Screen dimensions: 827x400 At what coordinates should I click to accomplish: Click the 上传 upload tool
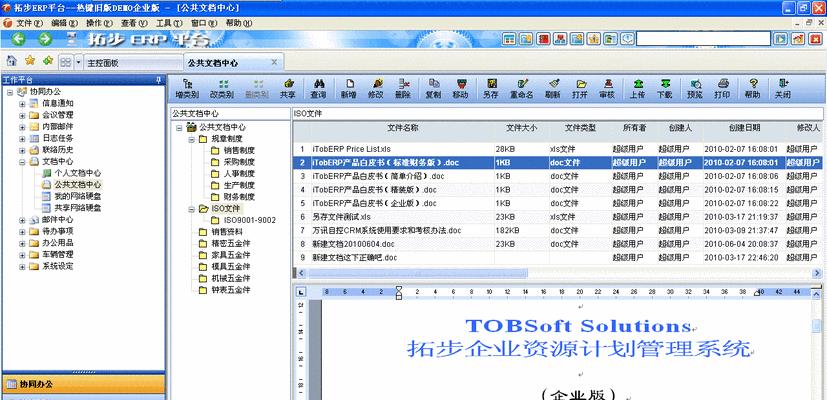638,89
